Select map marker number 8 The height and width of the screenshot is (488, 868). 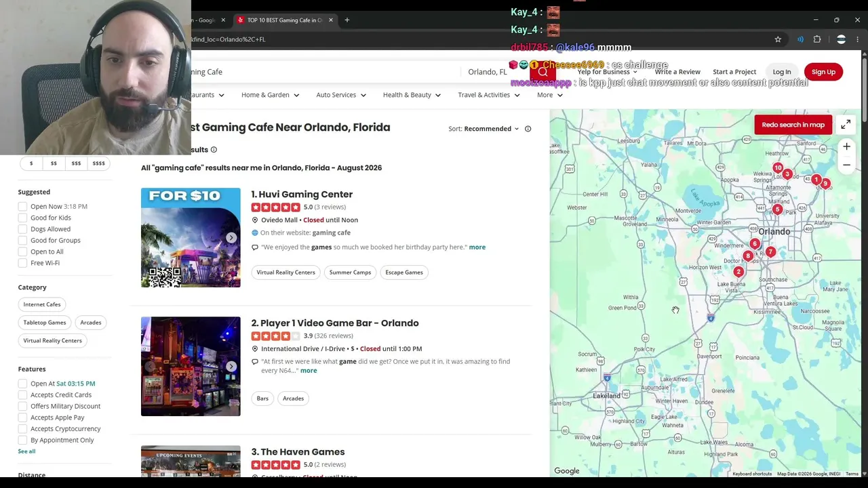747,257
